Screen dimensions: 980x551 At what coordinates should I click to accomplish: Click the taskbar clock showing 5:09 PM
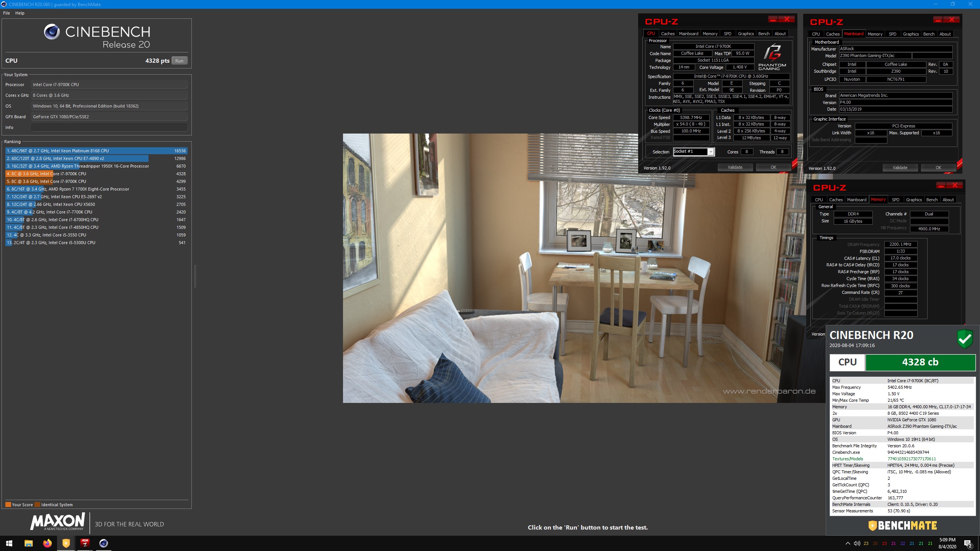click(947, 543)
